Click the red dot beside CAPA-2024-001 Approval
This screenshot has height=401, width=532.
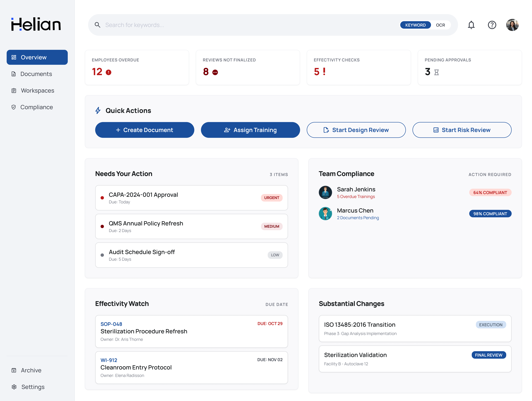click(102, 198)
